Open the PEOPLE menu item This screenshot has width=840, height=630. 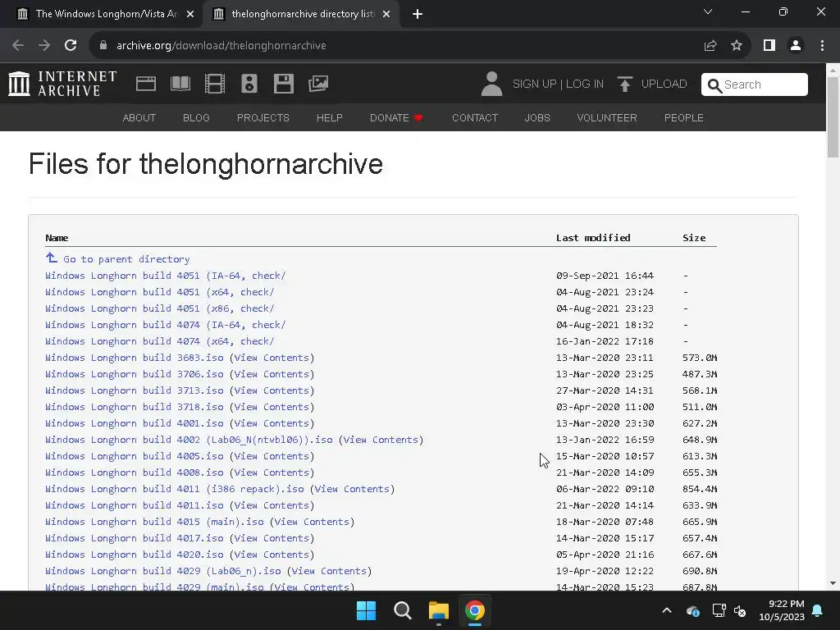(684, 118)
